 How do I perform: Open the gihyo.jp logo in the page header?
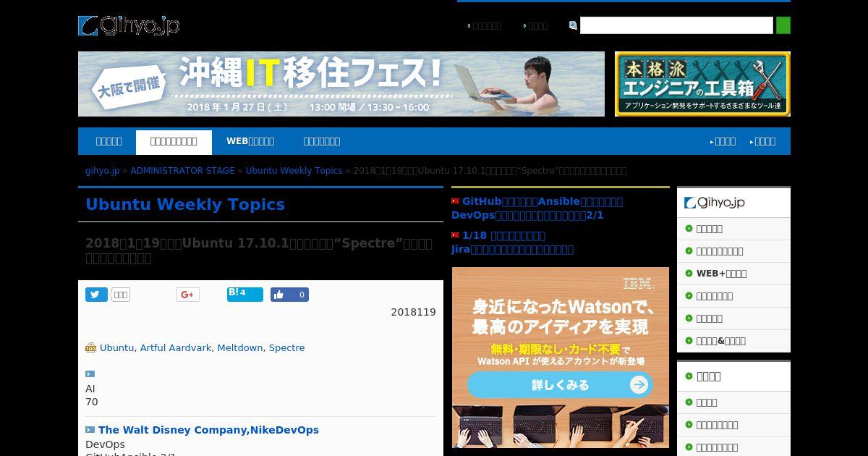[129, 26]
